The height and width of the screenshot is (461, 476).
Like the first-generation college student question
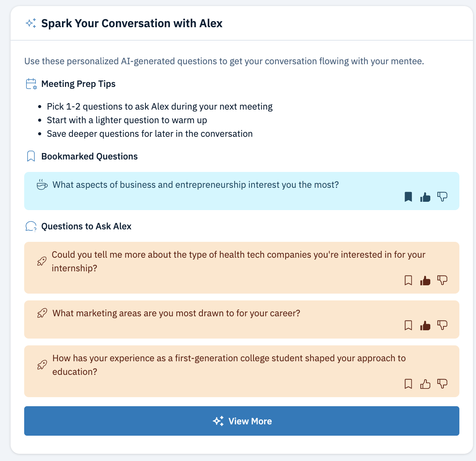point(425,384)
